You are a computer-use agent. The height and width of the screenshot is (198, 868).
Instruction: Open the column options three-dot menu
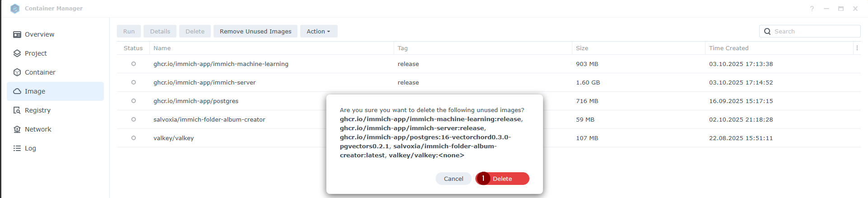(857, 48)
